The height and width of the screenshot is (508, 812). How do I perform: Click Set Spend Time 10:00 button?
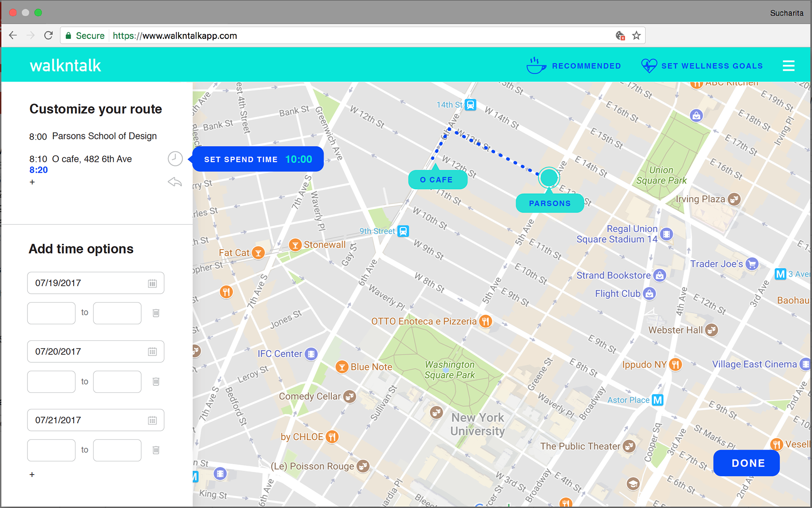click(x=258, y=159)
